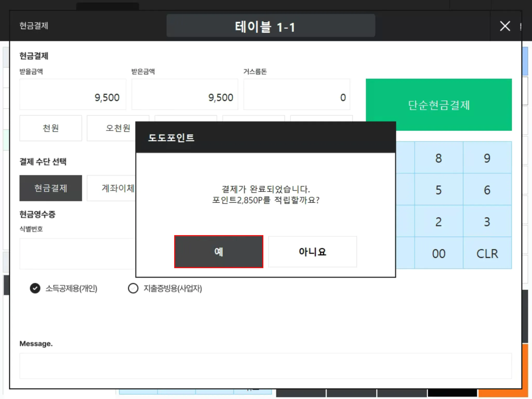Click the 받은금액 amount field

[184, 95]
